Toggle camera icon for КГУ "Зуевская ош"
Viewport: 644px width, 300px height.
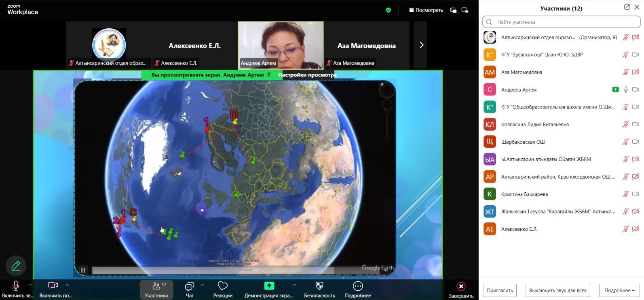pyautogui.click(x=636, y=55)
